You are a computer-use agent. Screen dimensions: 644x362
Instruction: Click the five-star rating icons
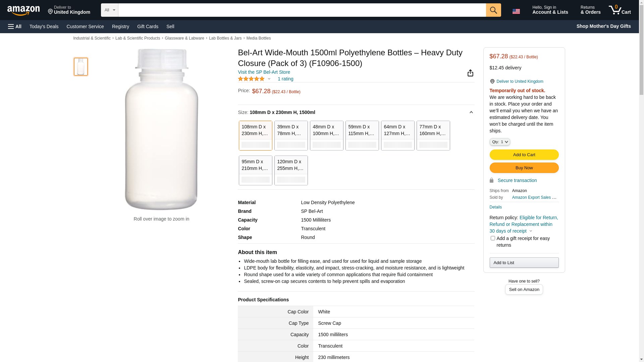(x=251, y=79)
